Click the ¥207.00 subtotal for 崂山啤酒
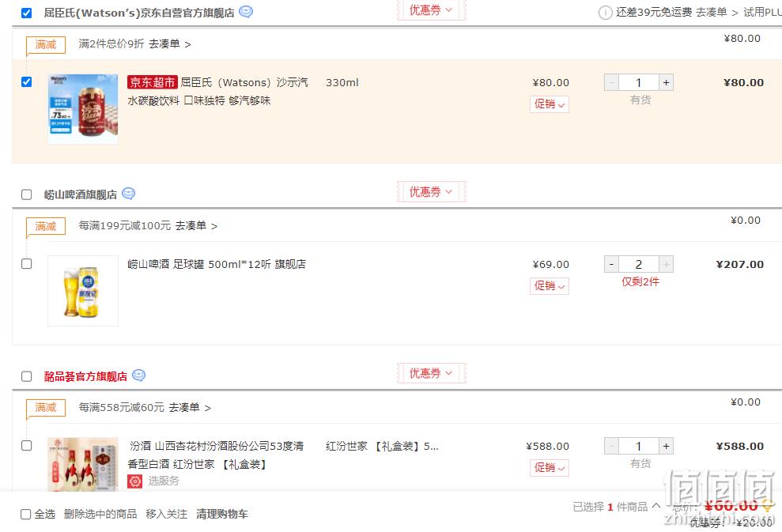 coord(740,264)
